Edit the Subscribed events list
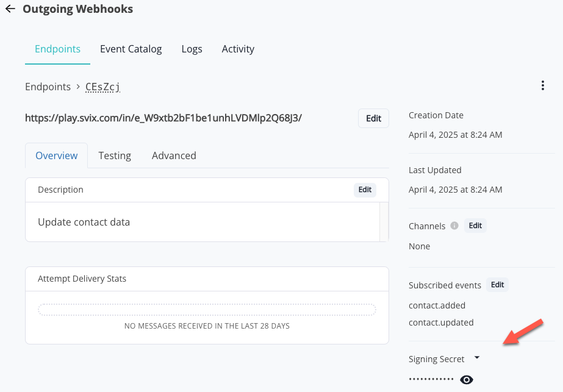Viewport: 563px width, 392px height. tap(497, 285)
